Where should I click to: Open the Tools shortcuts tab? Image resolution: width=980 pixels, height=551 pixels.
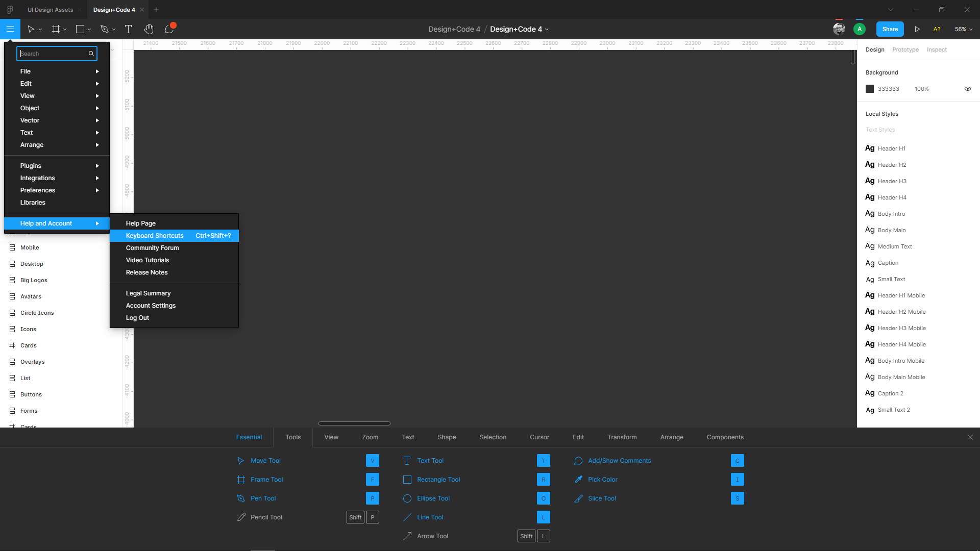coord(293,437)
